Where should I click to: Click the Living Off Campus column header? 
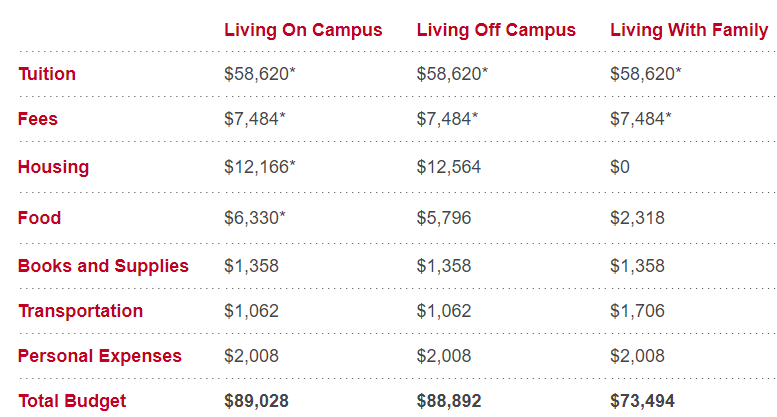(x=496, y=30)
